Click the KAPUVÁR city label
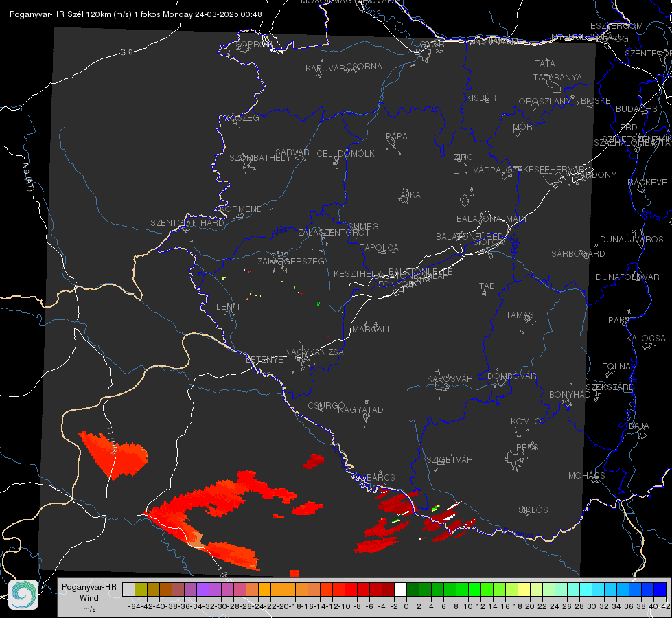Image resolution: width=672 pixels, height=618 pixels. pyautogui.click(x=325, y=68)
